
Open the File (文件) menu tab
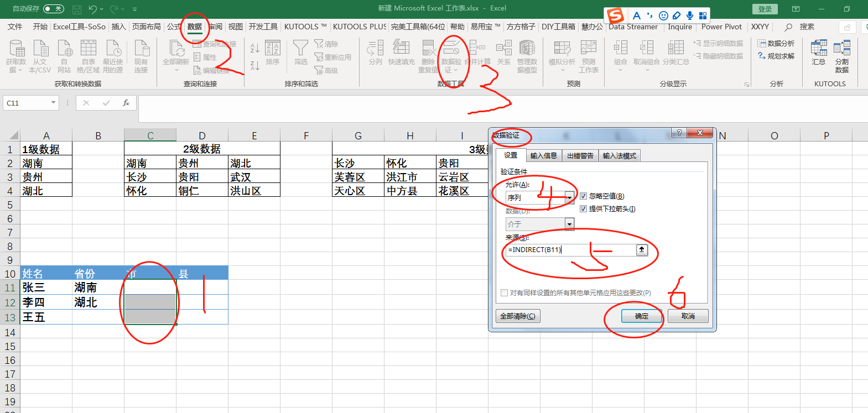[15, 27]
